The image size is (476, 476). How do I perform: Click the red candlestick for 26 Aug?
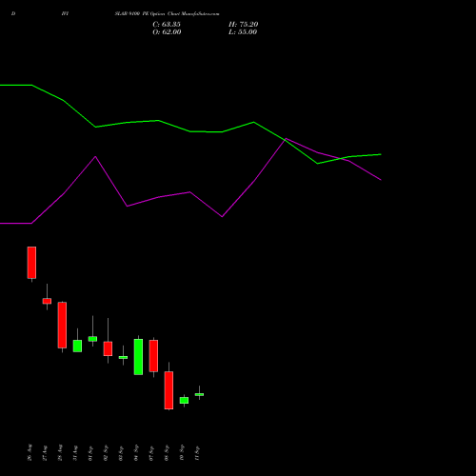pos(31,263)
